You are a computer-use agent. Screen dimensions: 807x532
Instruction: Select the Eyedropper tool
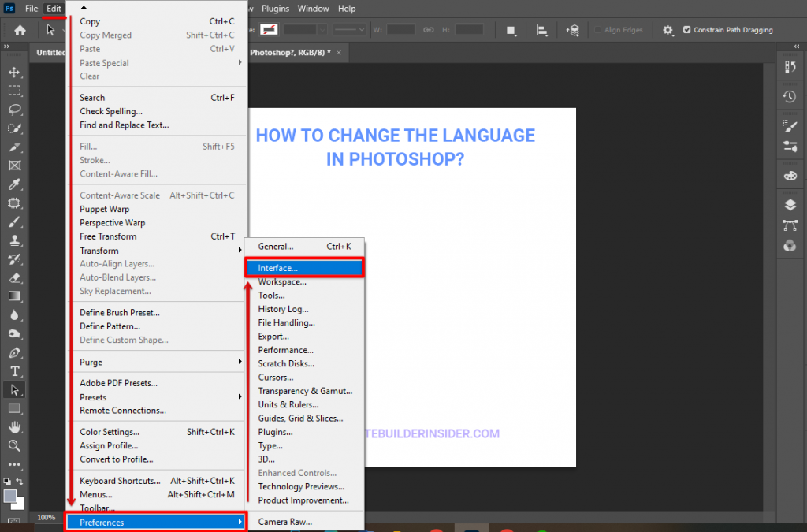point(14,184)
